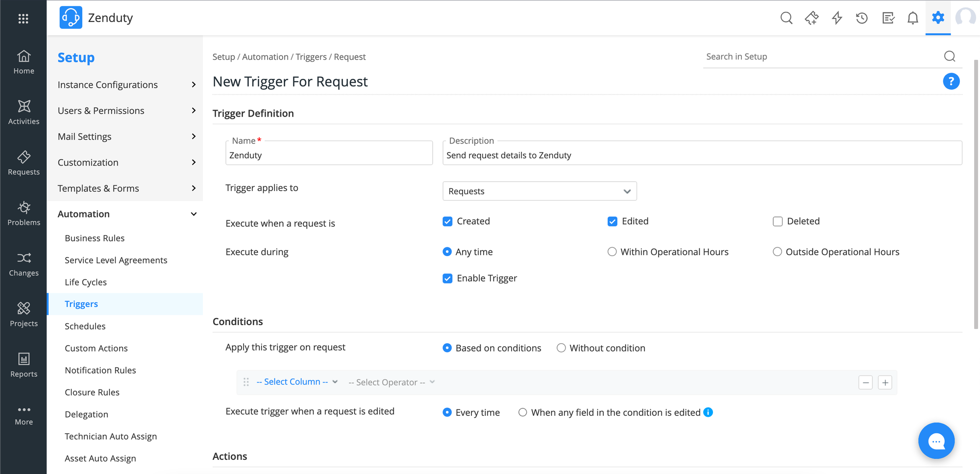Open Notification Rules menu item

(x=100, y=370)
